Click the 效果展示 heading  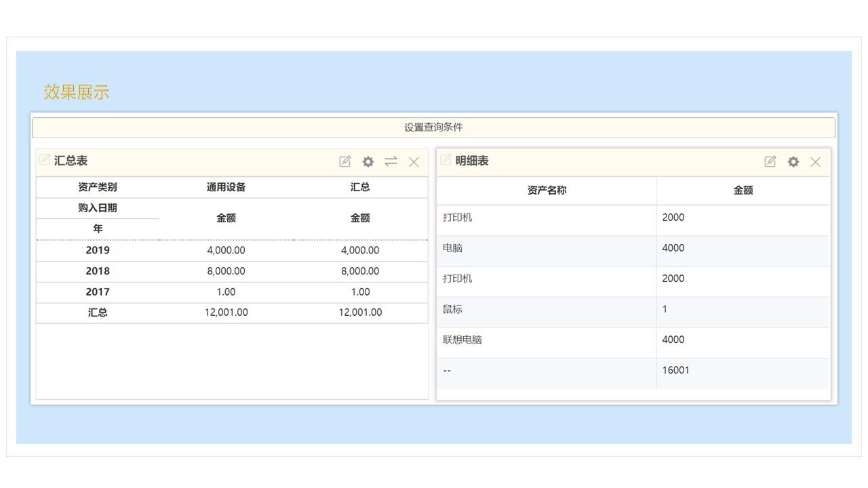77,92
